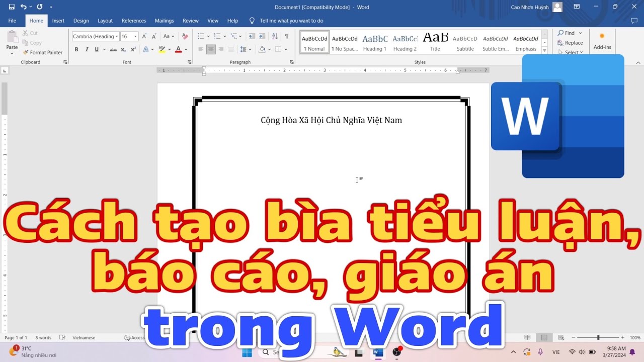Toggle Superscript formatting
644x362 pixels.
coord(133,49)
